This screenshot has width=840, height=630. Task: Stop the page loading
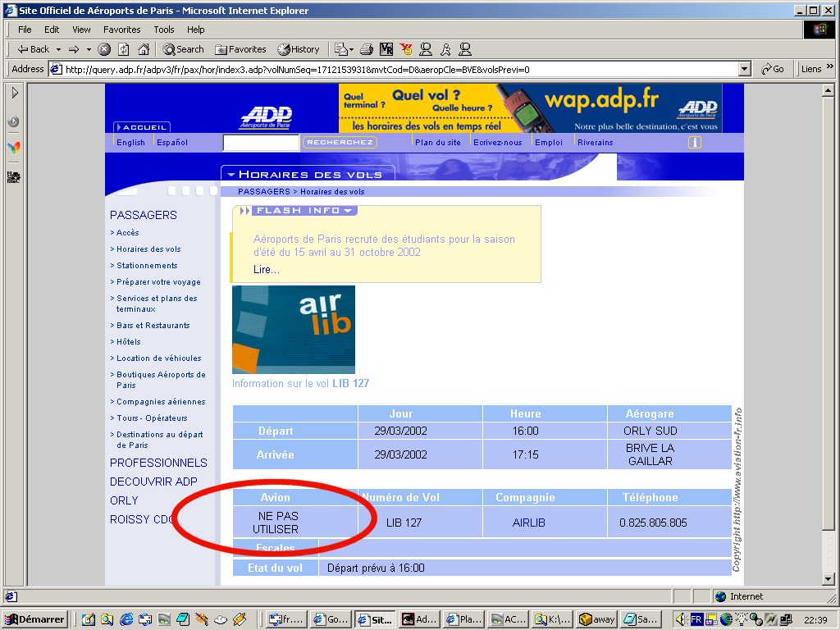point(104,49)
